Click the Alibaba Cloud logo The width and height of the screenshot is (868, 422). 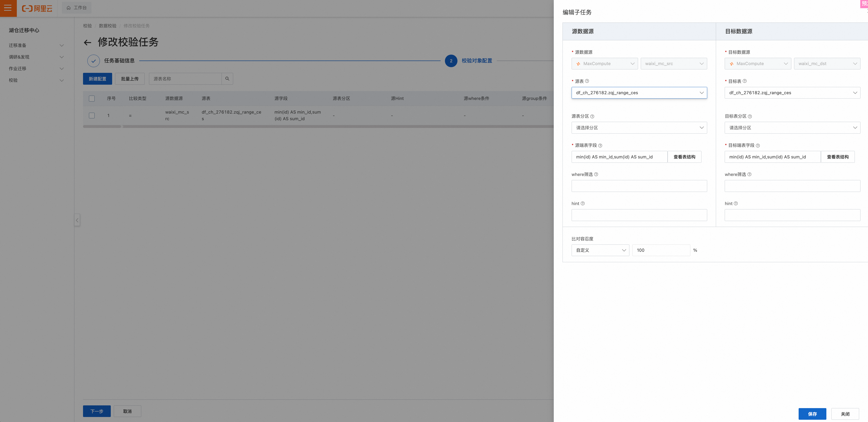pos(37,8)
